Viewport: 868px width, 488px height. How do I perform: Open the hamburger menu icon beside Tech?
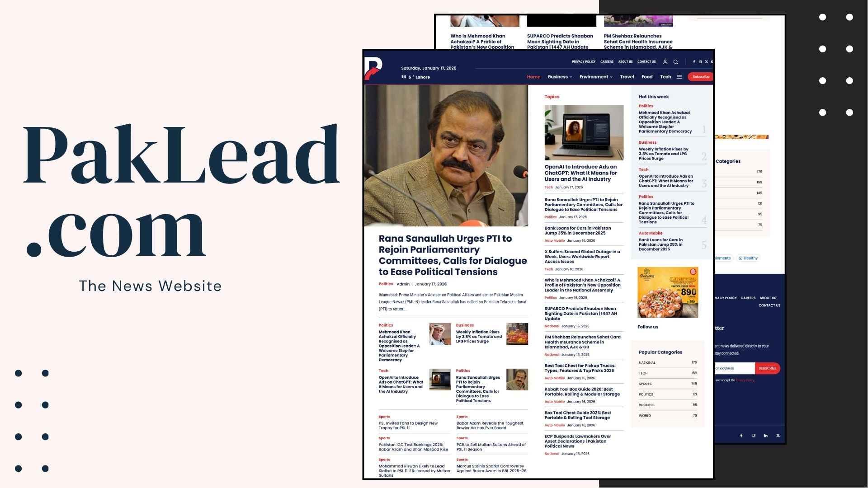[x=679, y=77]
